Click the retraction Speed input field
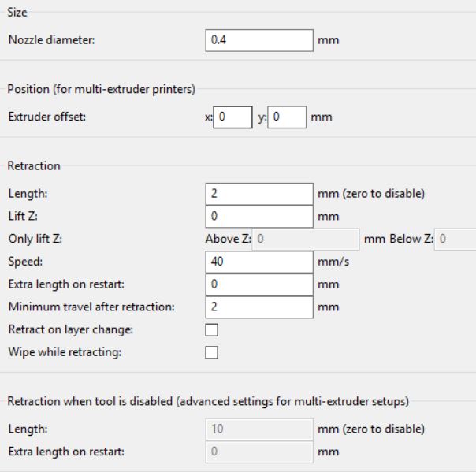Image resolution: width=476 pixels, height=472 pixels. pos(259,262)
